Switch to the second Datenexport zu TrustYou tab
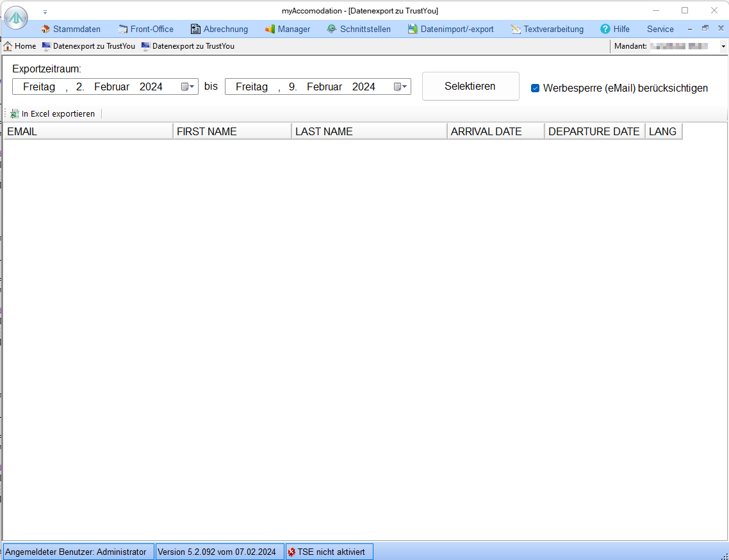The height and width of the screenshot is (560, 729). point(193,46)
